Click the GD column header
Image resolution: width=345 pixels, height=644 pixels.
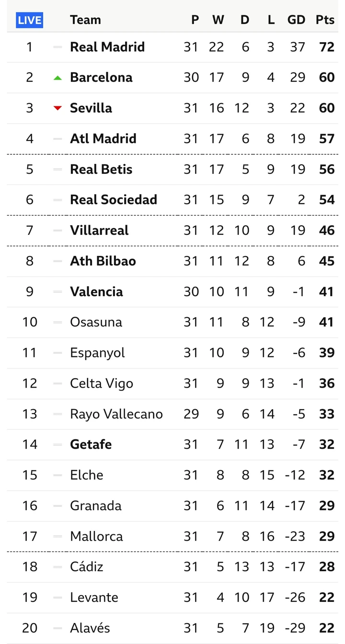pos(296,20)
